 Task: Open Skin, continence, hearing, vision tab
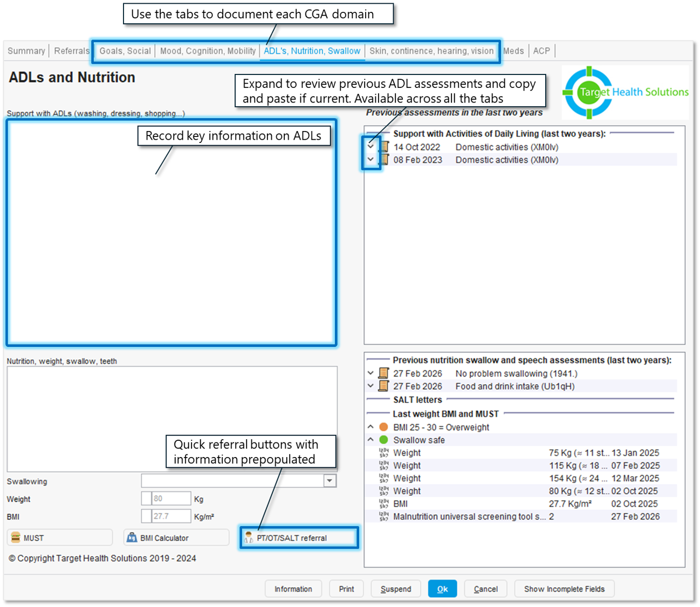tap(431, 51)
